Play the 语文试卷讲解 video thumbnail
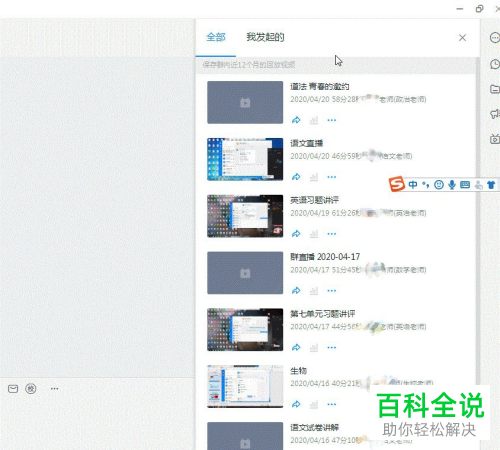500x450 pixels. click(x=245, y=436)
